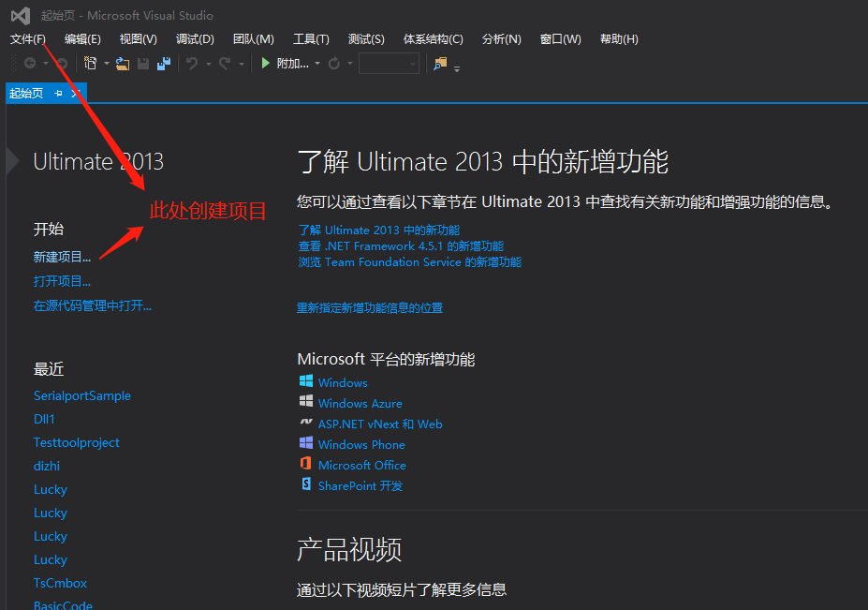This screenshot has width=868, height=610.
Task: Open the refresh button dropdown arrow
Action: tap(350, 64)
